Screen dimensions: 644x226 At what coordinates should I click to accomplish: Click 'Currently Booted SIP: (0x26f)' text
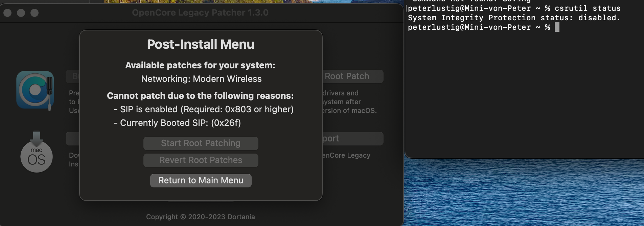pyautogui.click(x=177, y=123)
